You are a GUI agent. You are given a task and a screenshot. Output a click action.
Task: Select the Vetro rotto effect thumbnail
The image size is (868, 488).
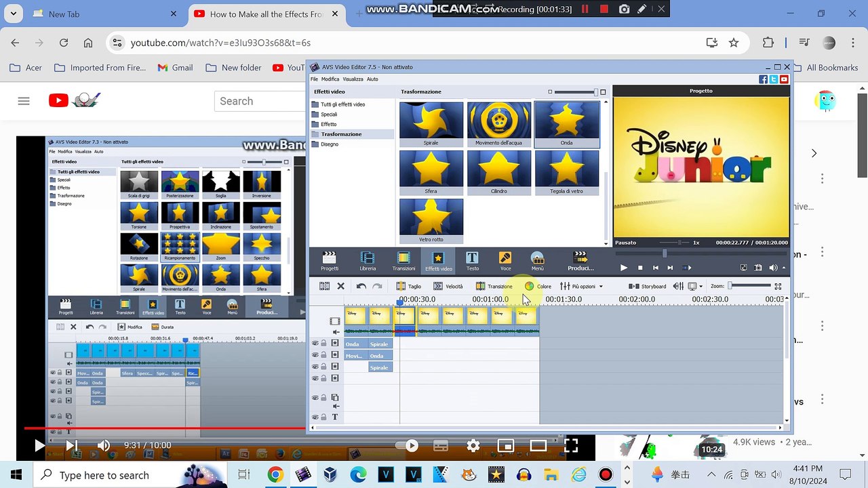pyautogui.click(x=431, y=221)
